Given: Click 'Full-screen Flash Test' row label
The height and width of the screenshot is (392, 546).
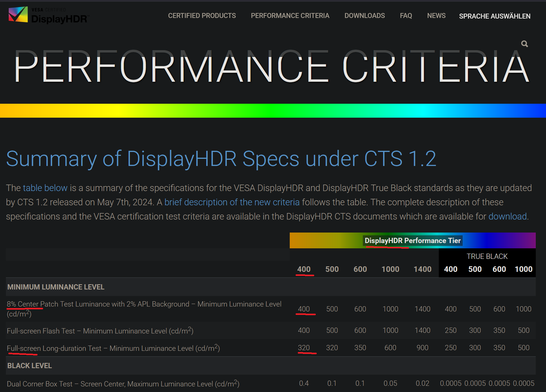Looking at the screenshot, I should click(x=100, y=331).
